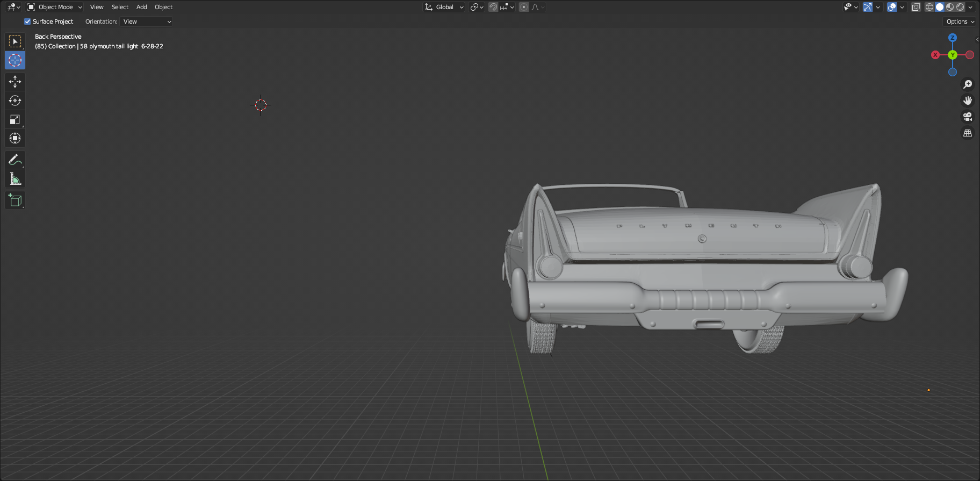Switch to Solid viewport shading

pos(940,7)
